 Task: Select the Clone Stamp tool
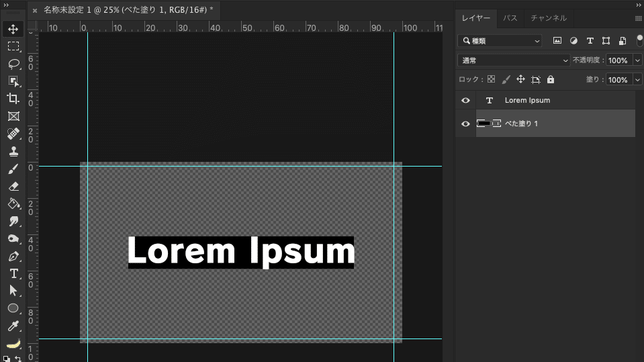[13, 151]
